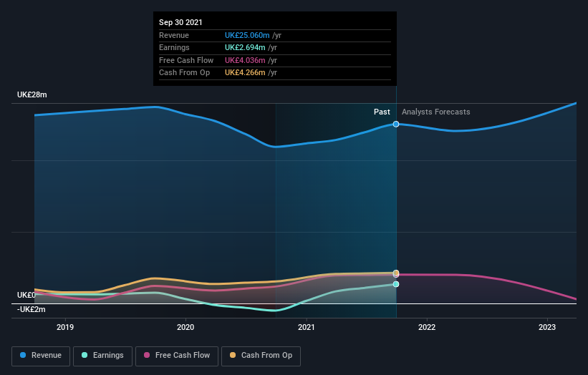588x375 pixels.
Task: Toggle the Revenue legend button
Action: pos(41,356)
